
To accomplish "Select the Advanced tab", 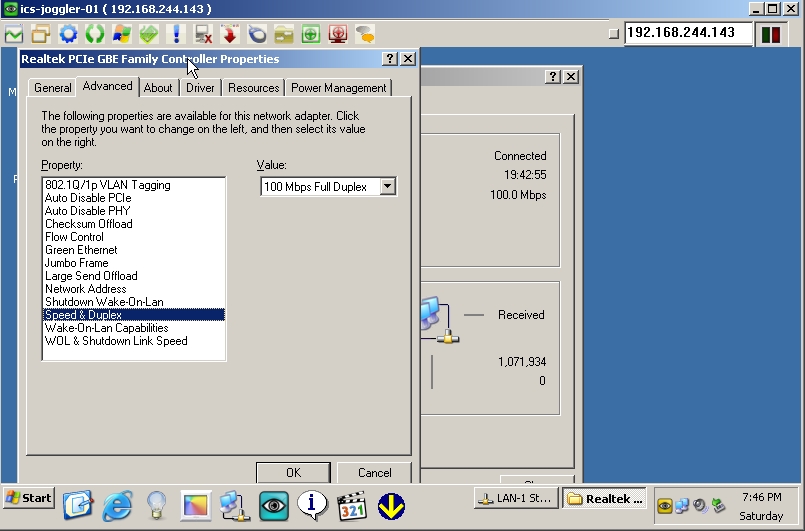I will (x=107, y=86).
